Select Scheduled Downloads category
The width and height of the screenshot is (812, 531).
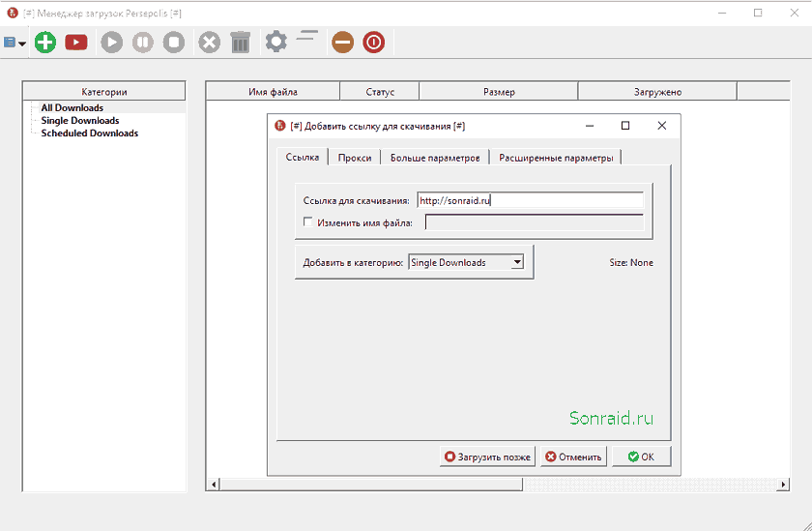pyautogui.click(x=90, y=133)
